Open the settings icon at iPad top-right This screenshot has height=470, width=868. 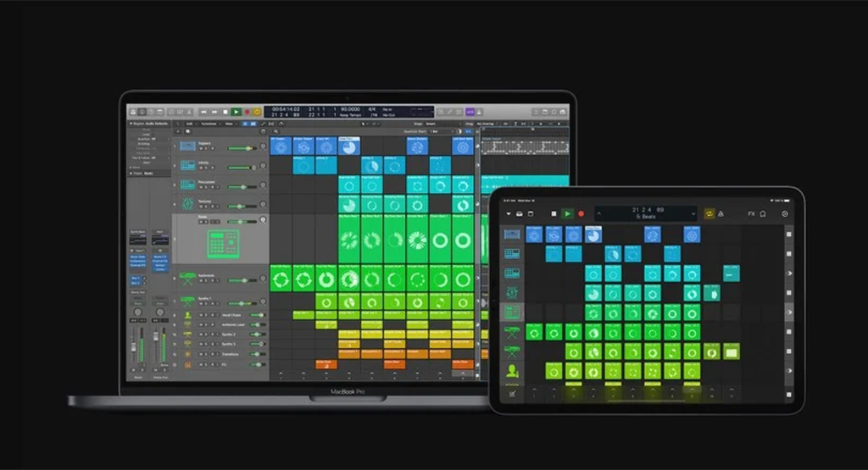[784, 213]
